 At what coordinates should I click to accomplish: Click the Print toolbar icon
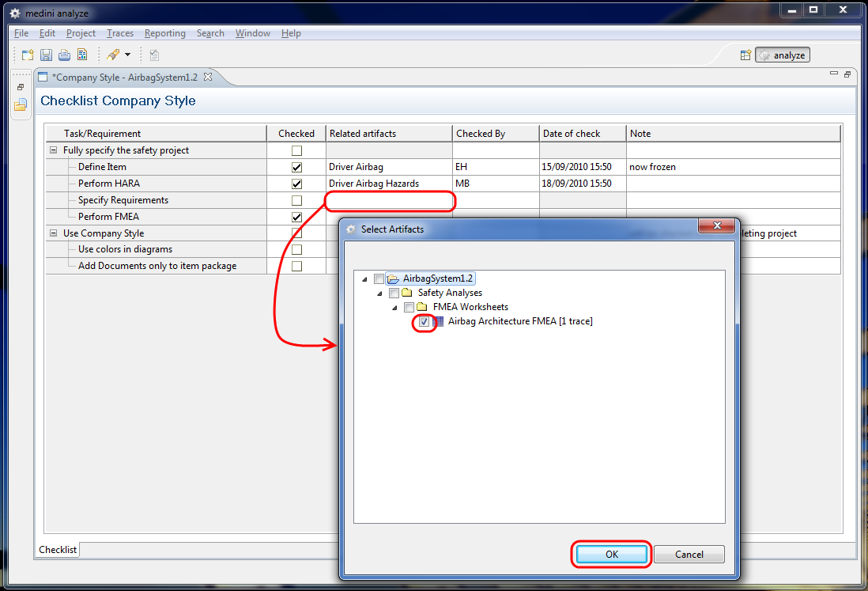pos(64,55)
